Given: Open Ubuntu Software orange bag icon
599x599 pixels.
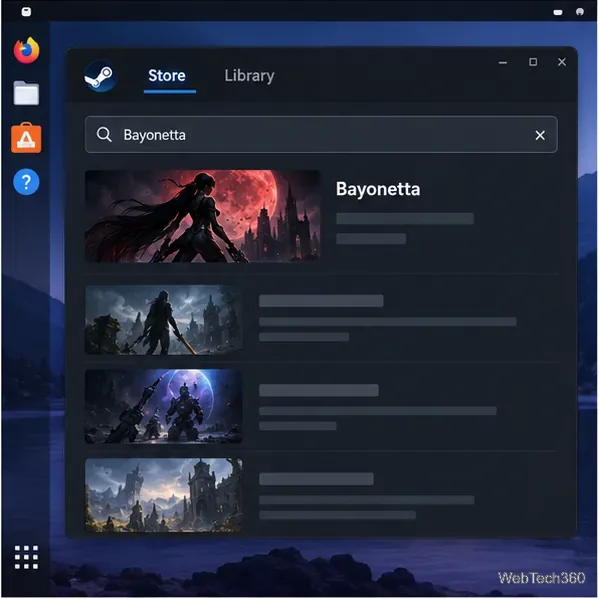Looking at the screenshot, I should (26, 138).
